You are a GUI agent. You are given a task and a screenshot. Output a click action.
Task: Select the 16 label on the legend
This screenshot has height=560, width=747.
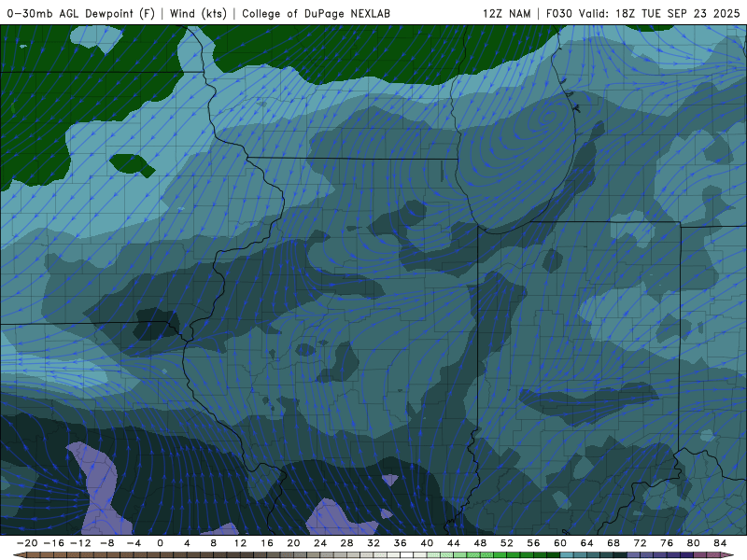point(267,543)
